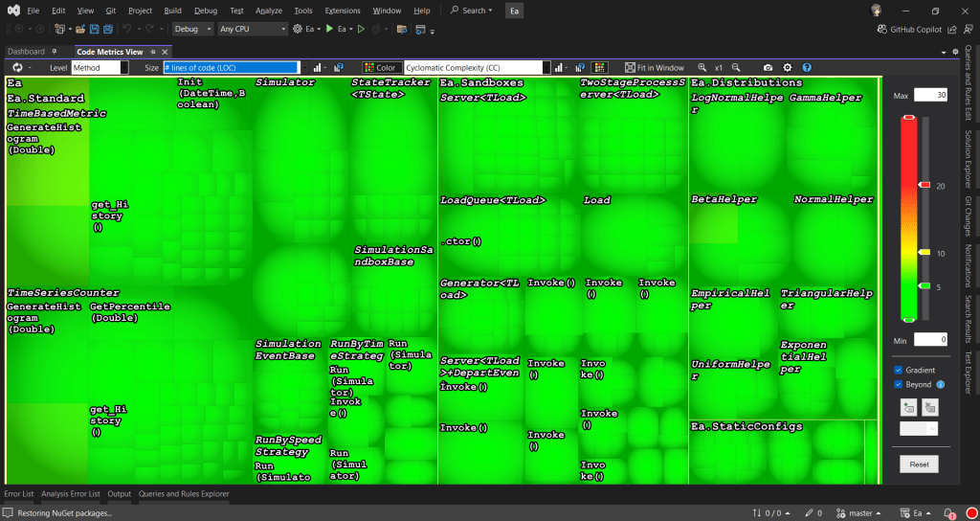Click the Beyond info icon
Screen dimensions: 980x521
pos(941,385)
